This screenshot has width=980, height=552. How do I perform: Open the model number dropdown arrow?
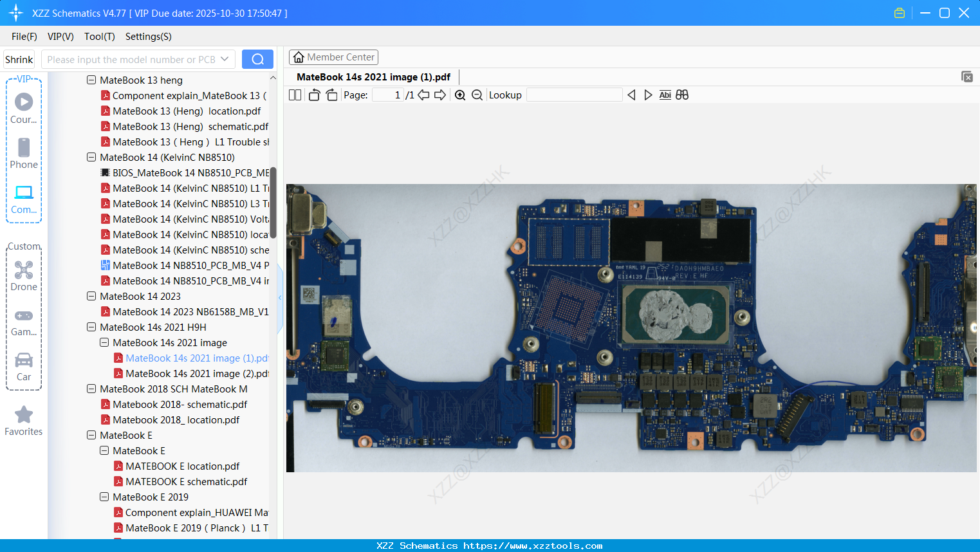(225, 59)
